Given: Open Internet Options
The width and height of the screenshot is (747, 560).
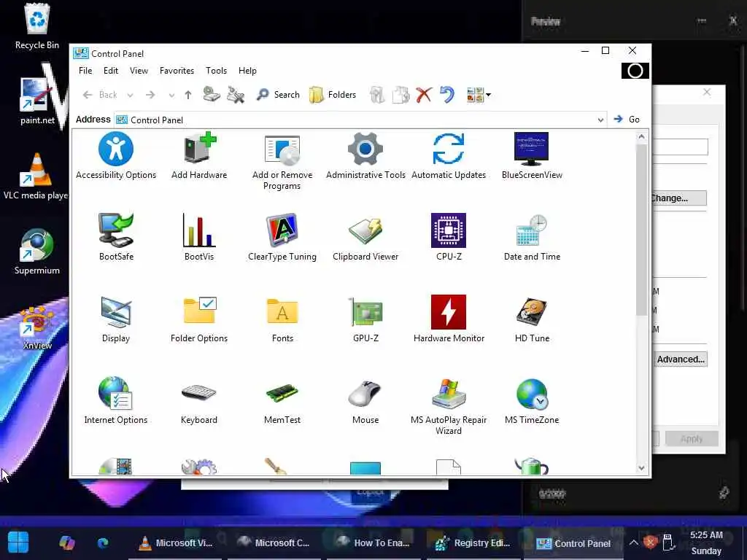Looking at the screenshot, I should [116, 400].
